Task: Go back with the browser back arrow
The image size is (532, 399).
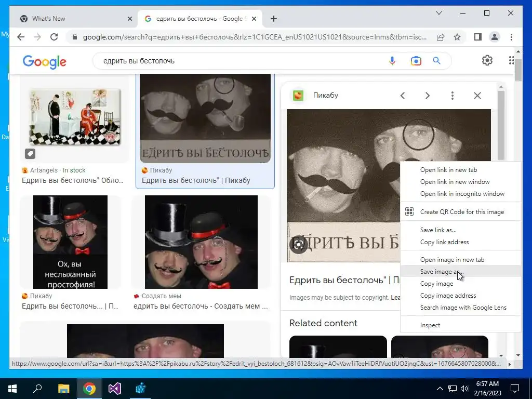Action: (x=21, y=37)
